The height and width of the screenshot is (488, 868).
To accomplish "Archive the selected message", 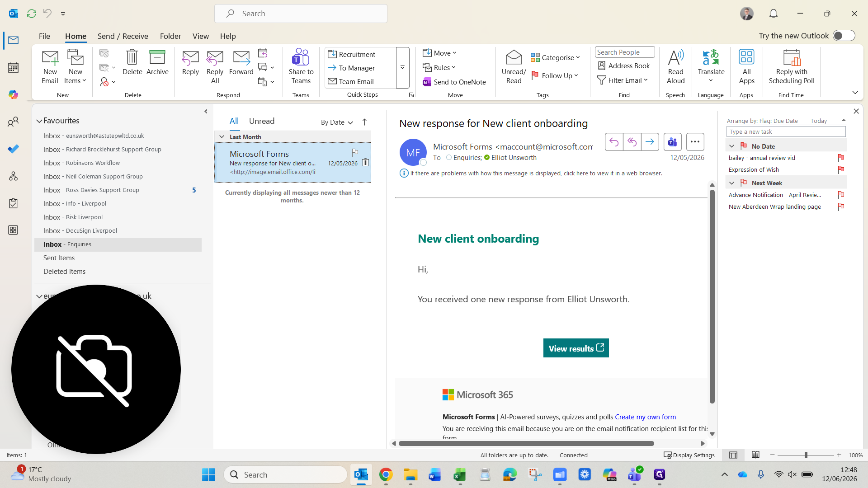I will 157,62.
